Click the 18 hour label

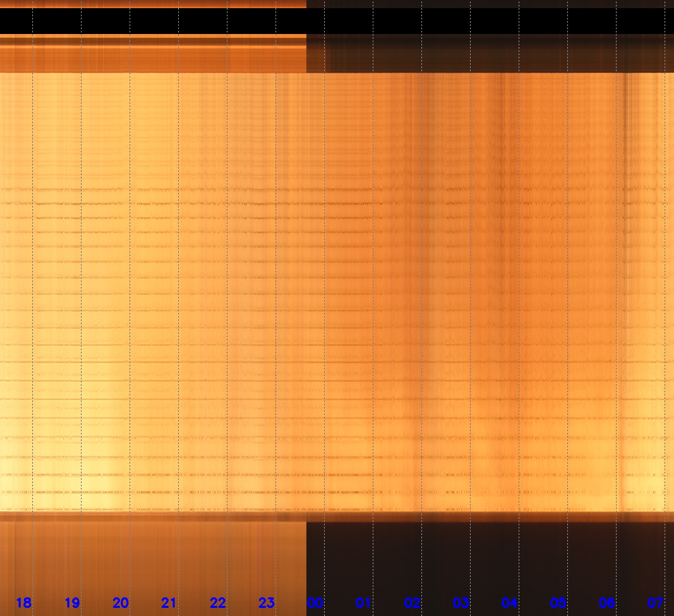[24, 603]
